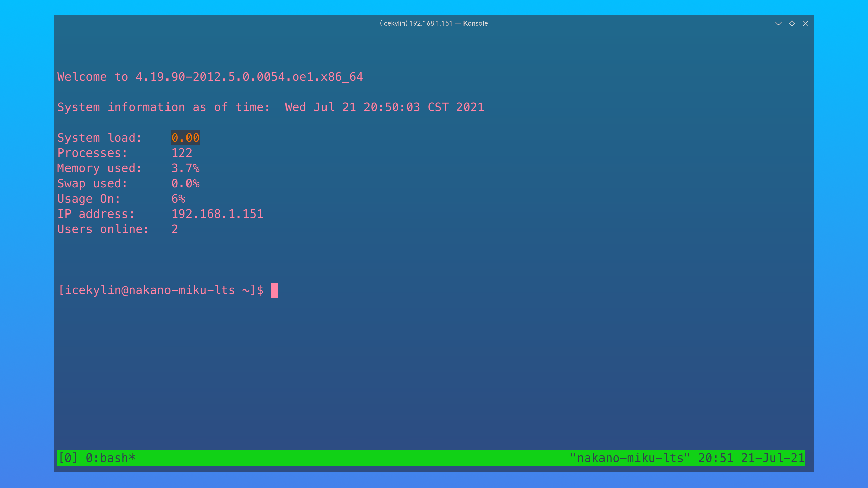The image size is (868, 488).
Task: Minimize the Konsole window
Action: (778, 23)
